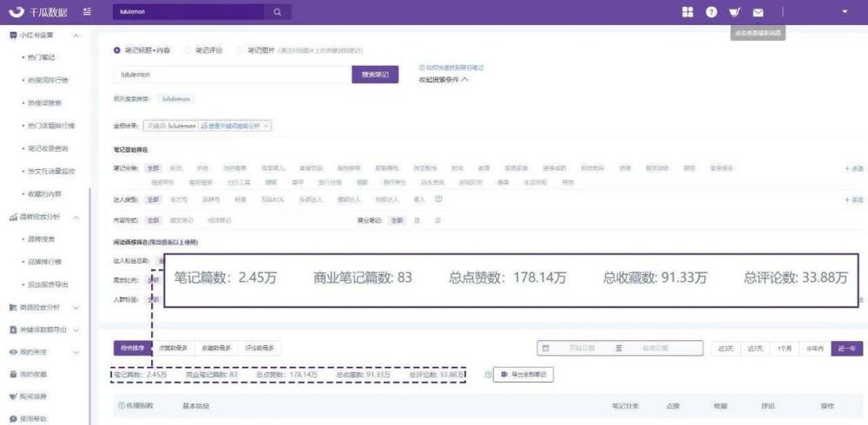
Task: Click the help icon next to 传播指数
Action: (122, 406)
